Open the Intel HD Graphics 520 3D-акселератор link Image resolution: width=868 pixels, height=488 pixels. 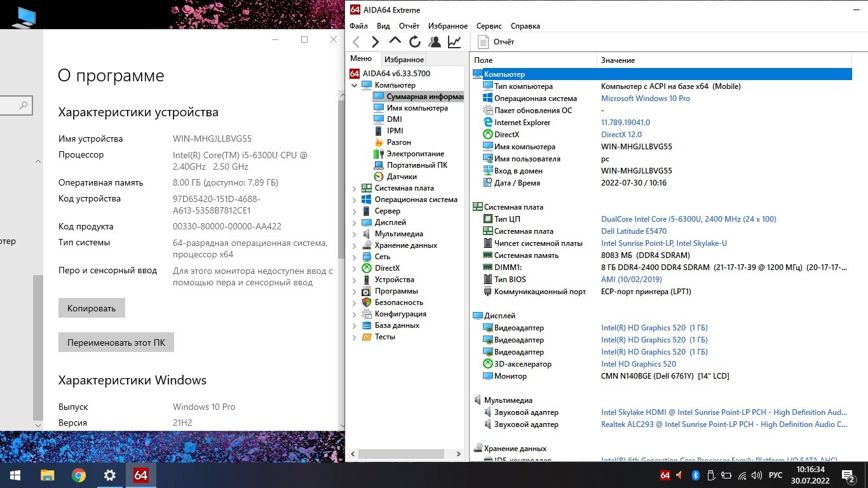click(x=639, y=364)
